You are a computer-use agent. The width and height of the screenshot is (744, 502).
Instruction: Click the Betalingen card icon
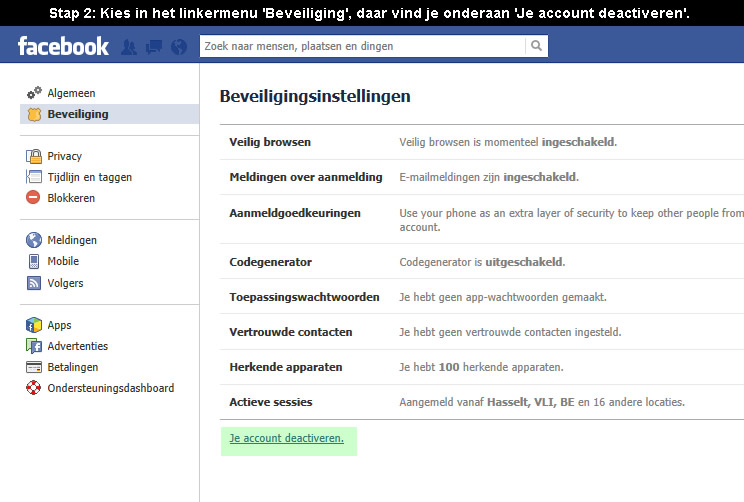pos(34,367)
